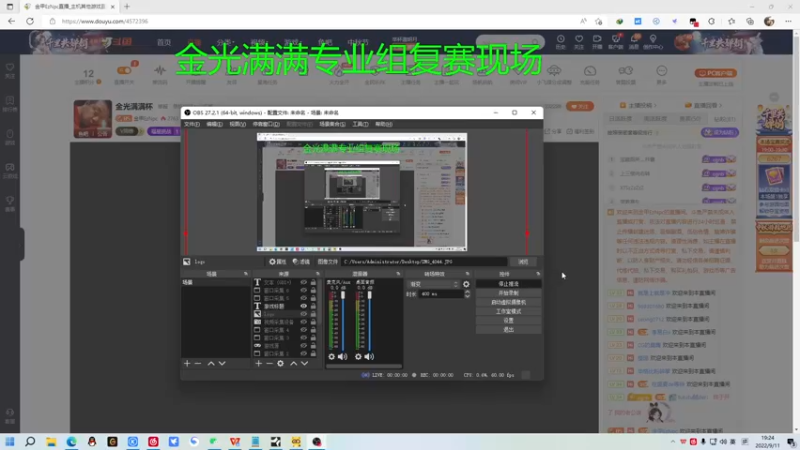Open 编辑(E) menu in OBS

[214, 124]
